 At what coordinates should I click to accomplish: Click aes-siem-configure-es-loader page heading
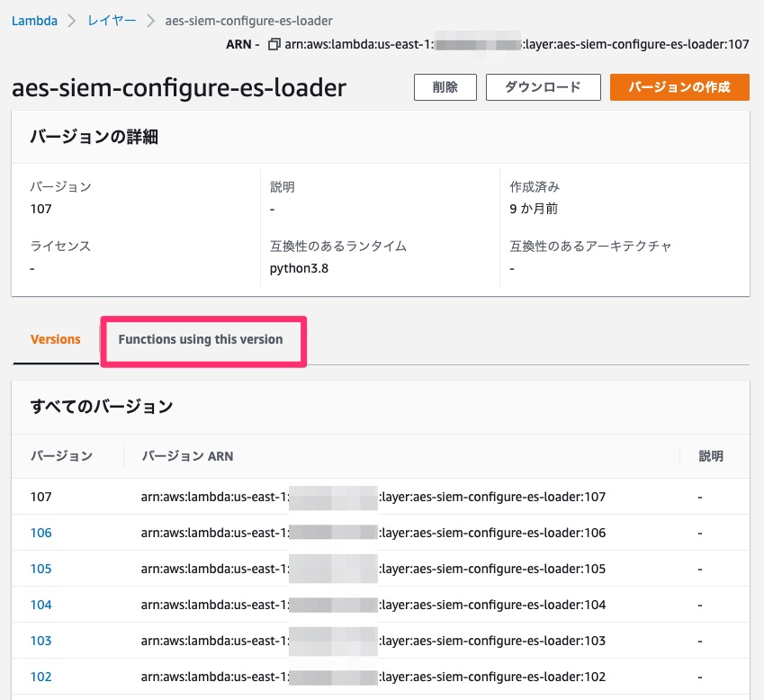coord(179,88)
